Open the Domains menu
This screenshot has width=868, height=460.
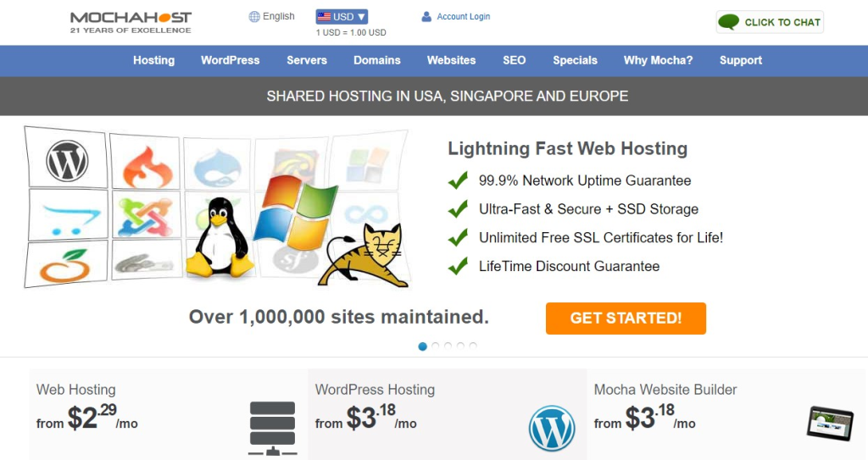click(377, 60)
